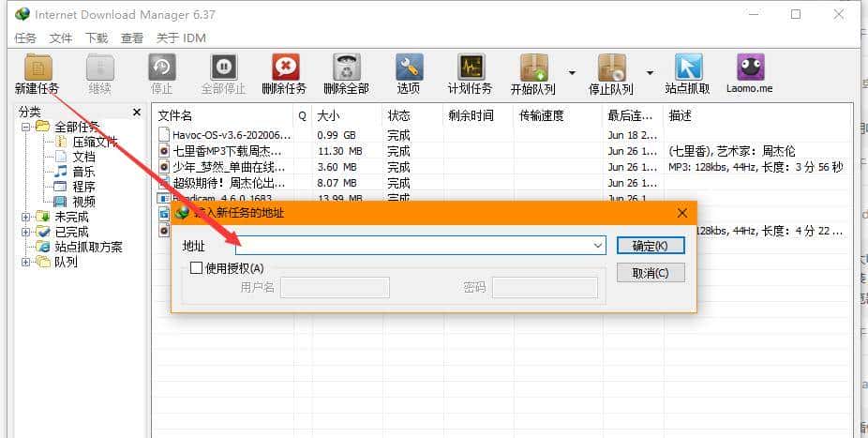Expand the 未完成 tree node
The height and width of the screenshot is (438, 868).
click(25, 217)
